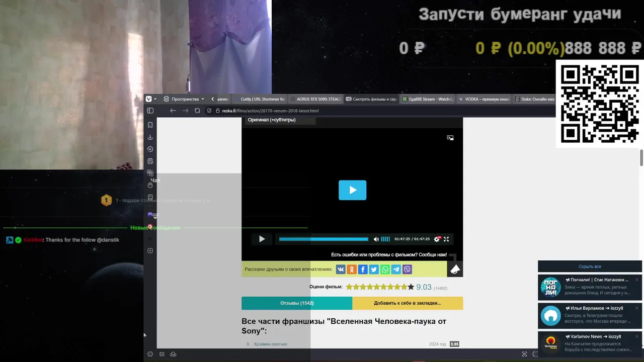Open the Notes panel icon
Viewport: 644px width, 362px height.
pyautogui.click(x=150, y=161)
